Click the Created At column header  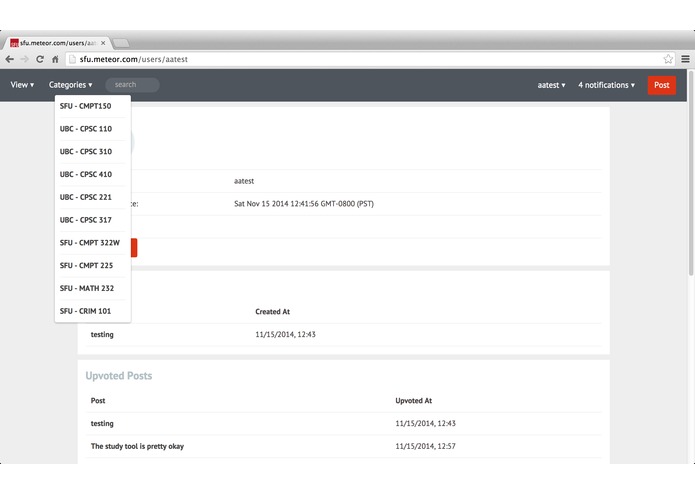coord(272,312)
